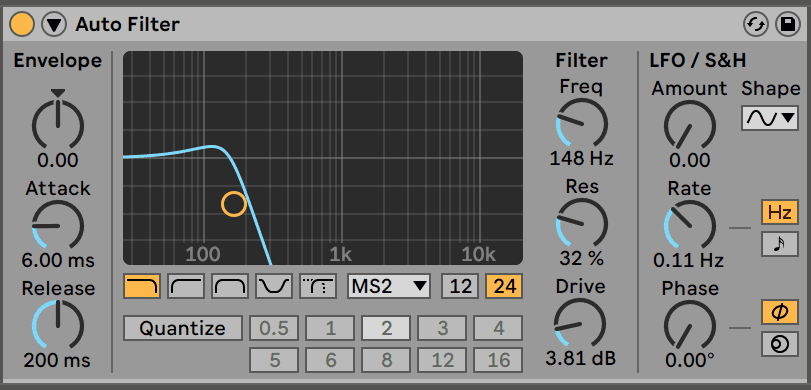Choose quantize value 16
This screenshot has width=811, height=390.
[498, 360]
